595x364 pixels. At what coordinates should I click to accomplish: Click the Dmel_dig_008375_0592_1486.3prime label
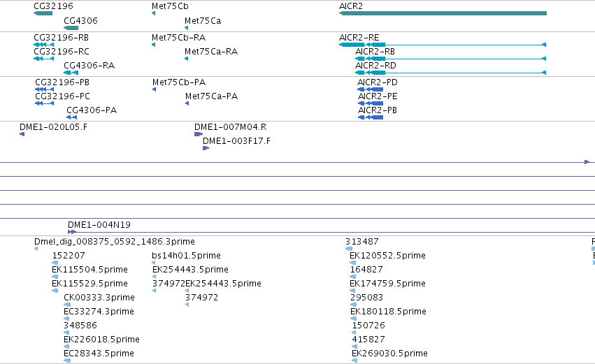(x=114, y=242)
